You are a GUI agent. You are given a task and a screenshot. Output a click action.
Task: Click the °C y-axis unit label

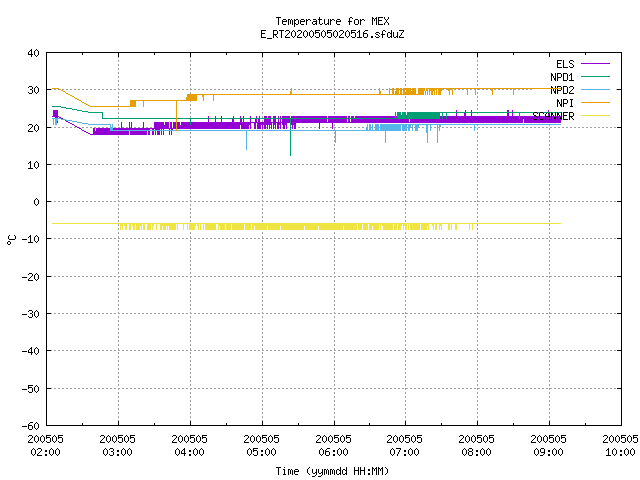11,240
